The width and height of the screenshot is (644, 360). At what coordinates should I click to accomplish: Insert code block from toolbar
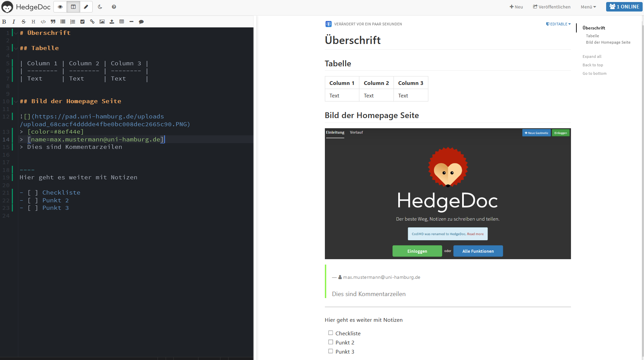(43, 22)
